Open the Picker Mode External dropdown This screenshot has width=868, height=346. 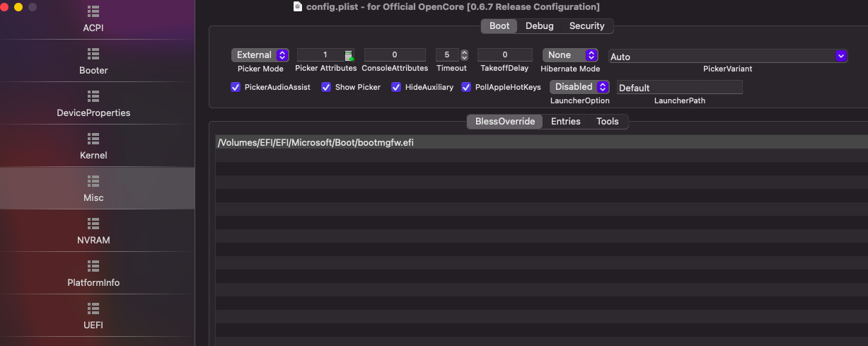260,55
